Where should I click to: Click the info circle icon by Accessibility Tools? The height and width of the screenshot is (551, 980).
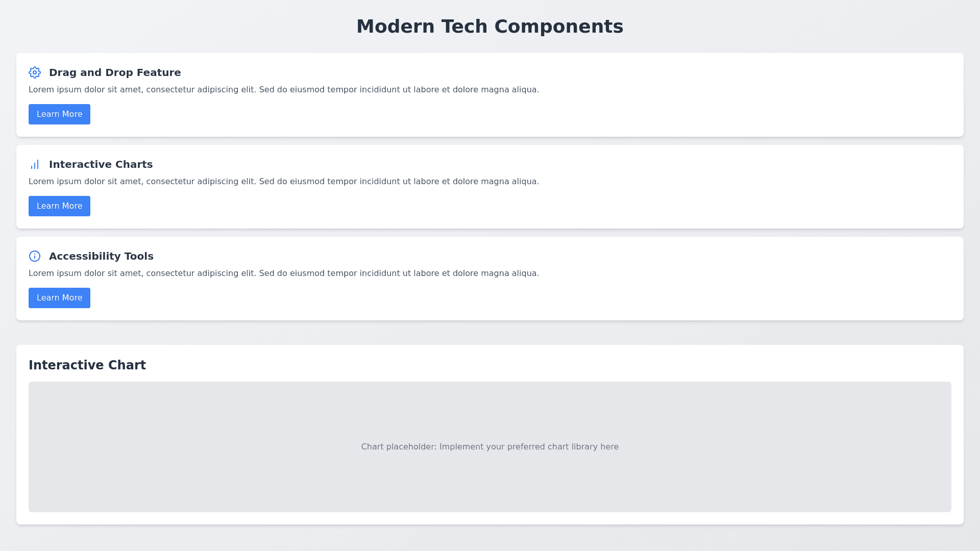(x=34, y=256)
